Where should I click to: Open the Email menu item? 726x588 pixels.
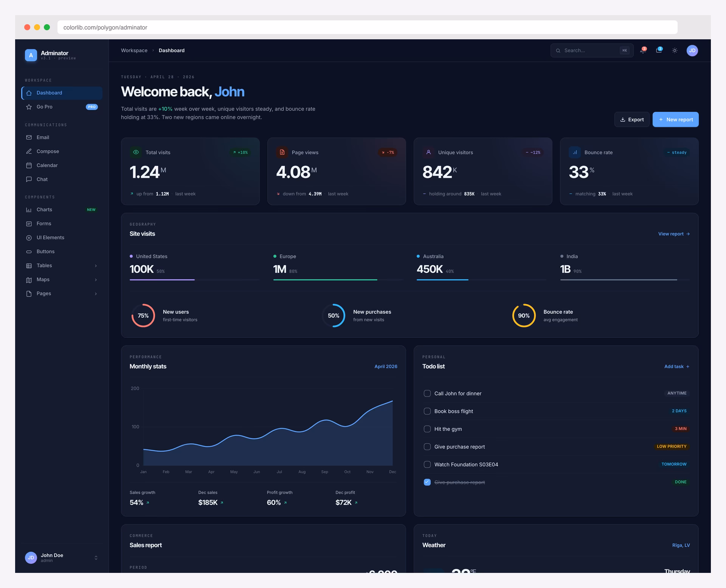tap(62, 138)
